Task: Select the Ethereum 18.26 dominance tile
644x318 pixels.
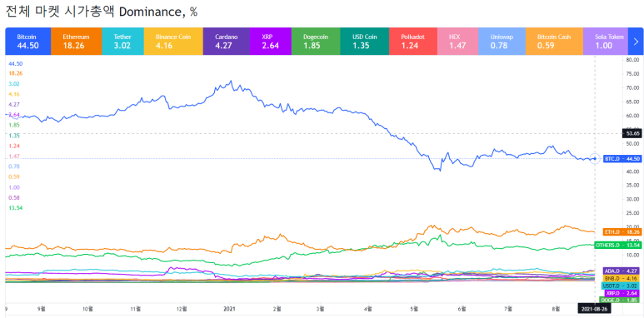Action: coord(76,42)
